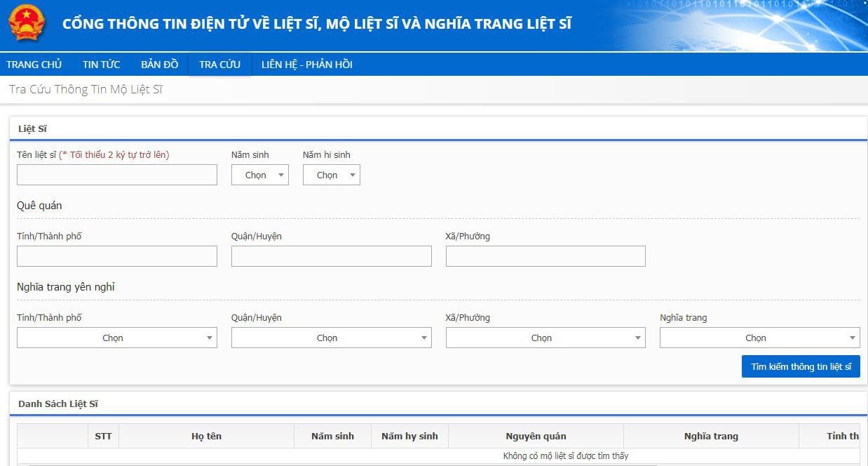Open the Năm sinh dropdown
Image resolution: width=868 pixels, height=466 pixels.
(259, 175)
